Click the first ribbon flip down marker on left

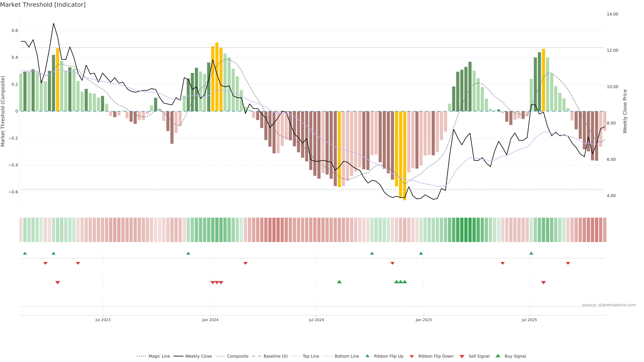point(45,263)
